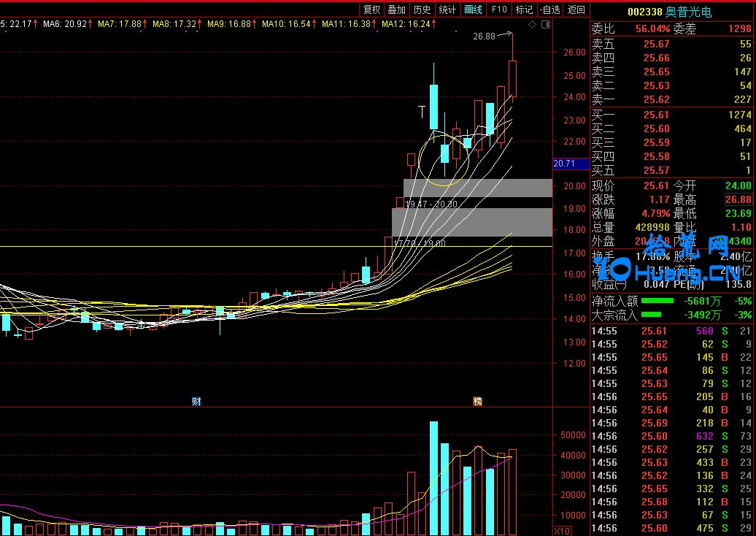Click the trade row with volume 632

point(671,436)
